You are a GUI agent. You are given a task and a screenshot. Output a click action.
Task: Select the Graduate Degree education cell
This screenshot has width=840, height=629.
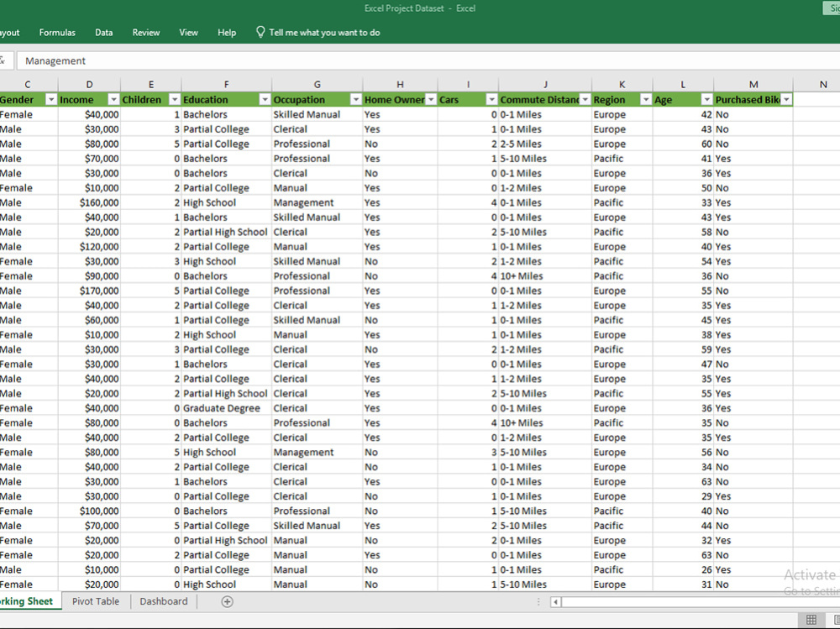point(227,408)
